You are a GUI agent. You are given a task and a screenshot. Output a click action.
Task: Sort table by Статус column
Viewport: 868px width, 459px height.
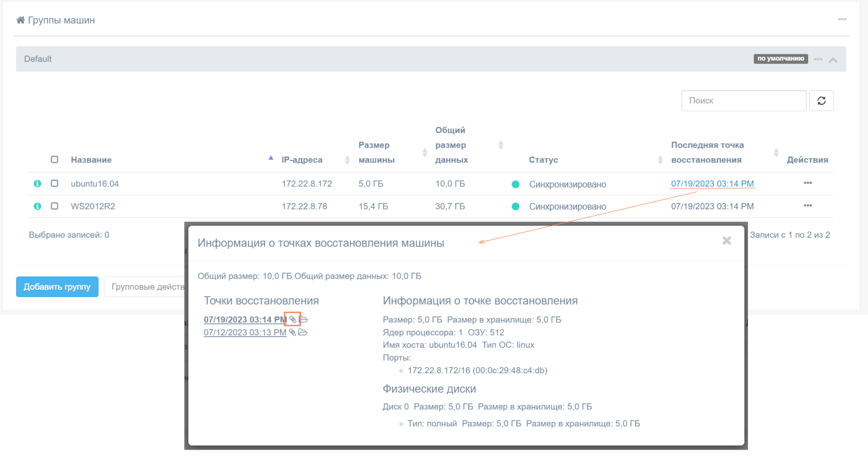[543, 160]
